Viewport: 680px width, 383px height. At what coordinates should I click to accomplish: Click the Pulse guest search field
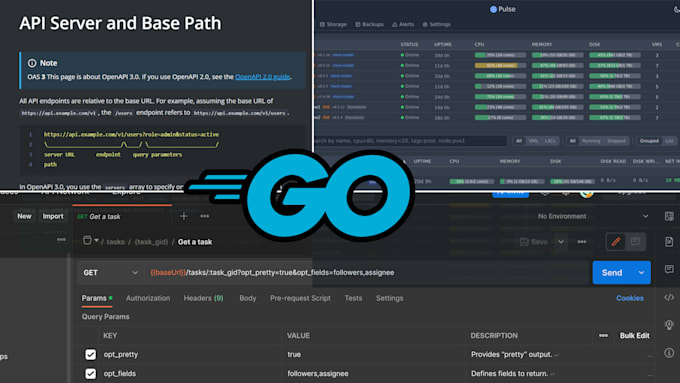coord(410,141)
